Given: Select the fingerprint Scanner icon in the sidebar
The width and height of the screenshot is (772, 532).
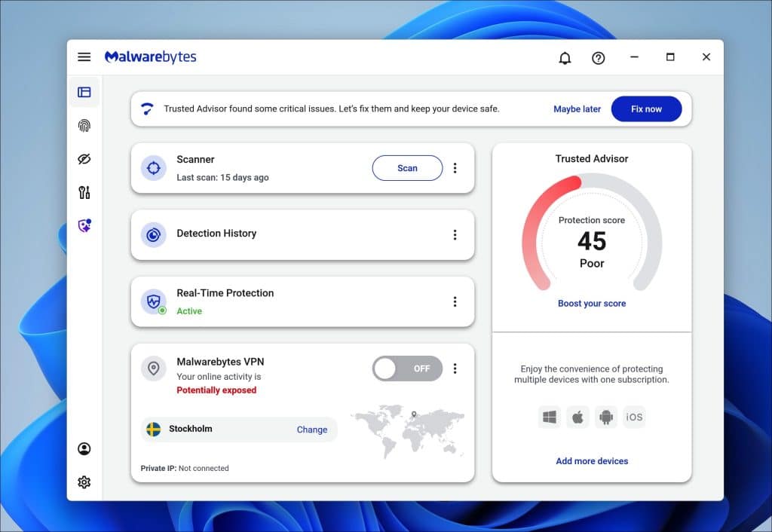Looking at the screenshot, I should click(x=84, y=125).
